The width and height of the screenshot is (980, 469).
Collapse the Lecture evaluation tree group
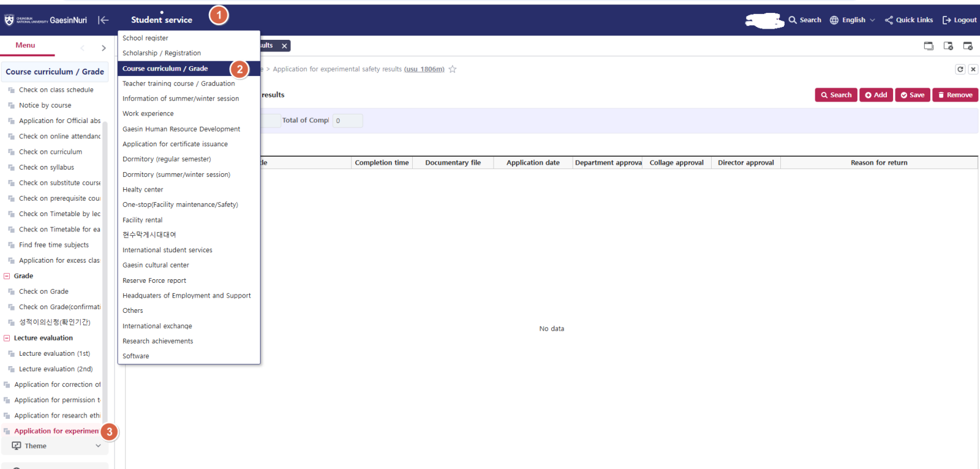[x=7, y=338]
